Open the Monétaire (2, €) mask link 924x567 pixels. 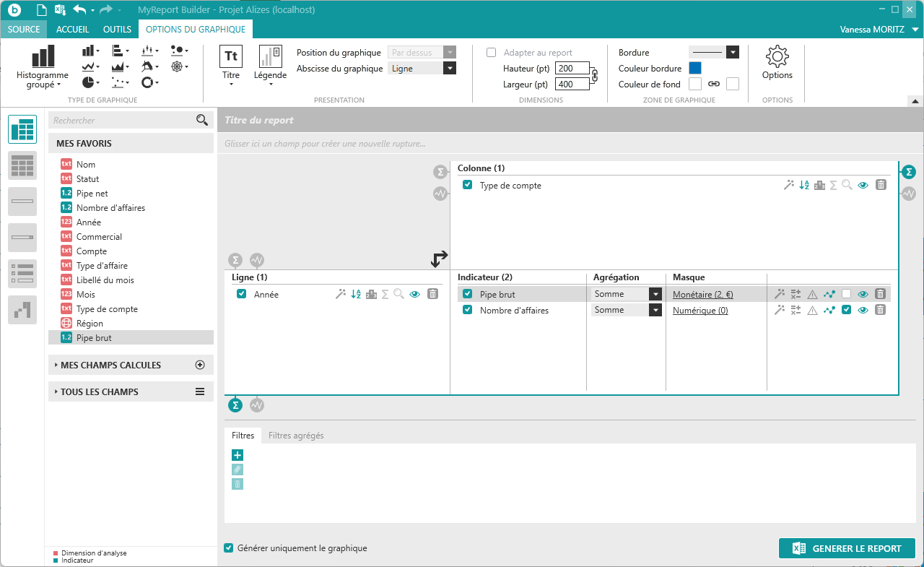tap(702, 295)
